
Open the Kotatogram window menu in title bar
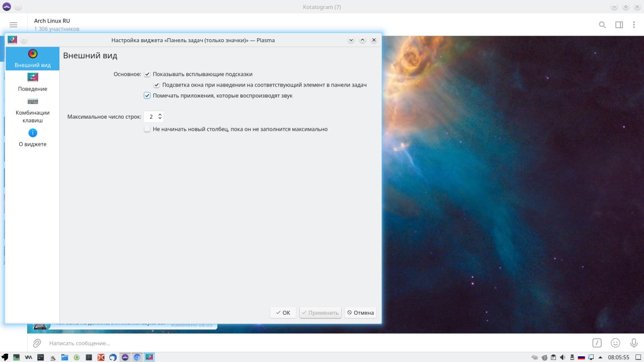click(x=7, y=7)
